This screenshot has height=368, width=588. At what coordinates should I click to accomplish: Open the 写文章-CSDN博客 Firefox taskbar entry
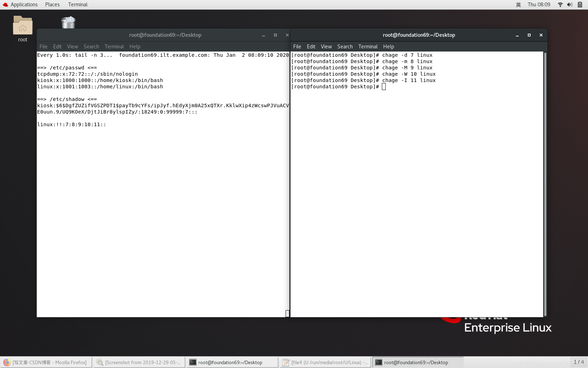[x=46, y=362]
